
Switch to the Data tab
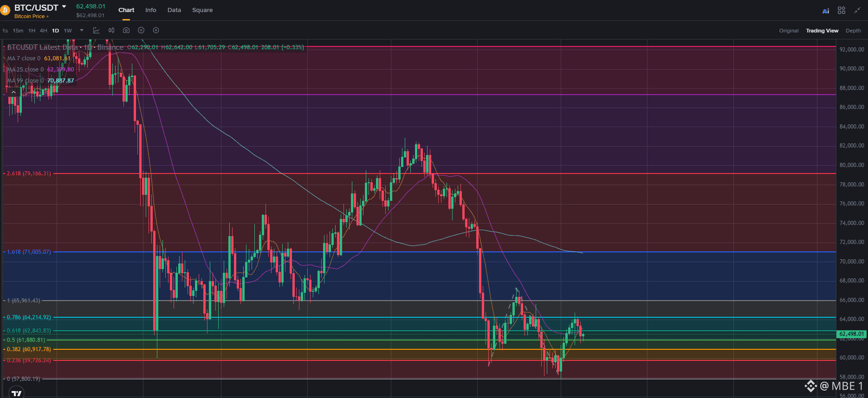coord(174,10)
